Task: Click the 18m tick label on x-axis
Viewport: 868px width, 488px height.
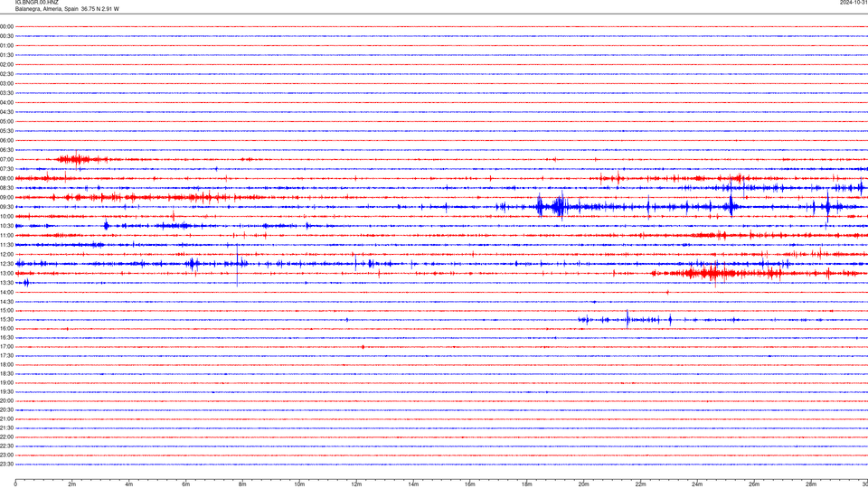Action: (x=527, y=484)
